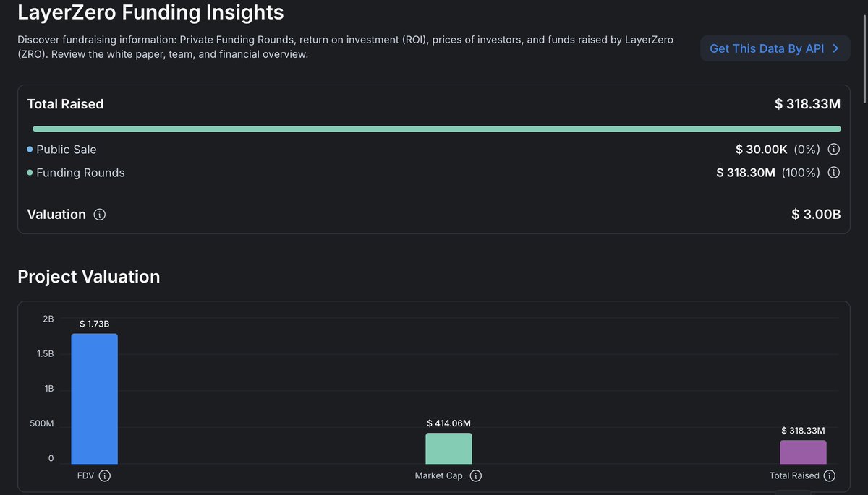
Task: Click the $ 1.73B value label
Action: click(x=95, y=324)
